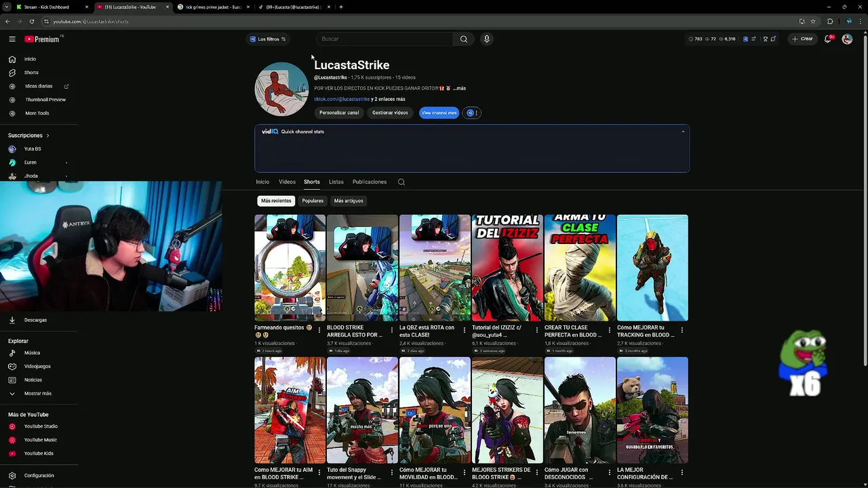
Task: Click the browser address bar URL
Action: coord(91,21)
